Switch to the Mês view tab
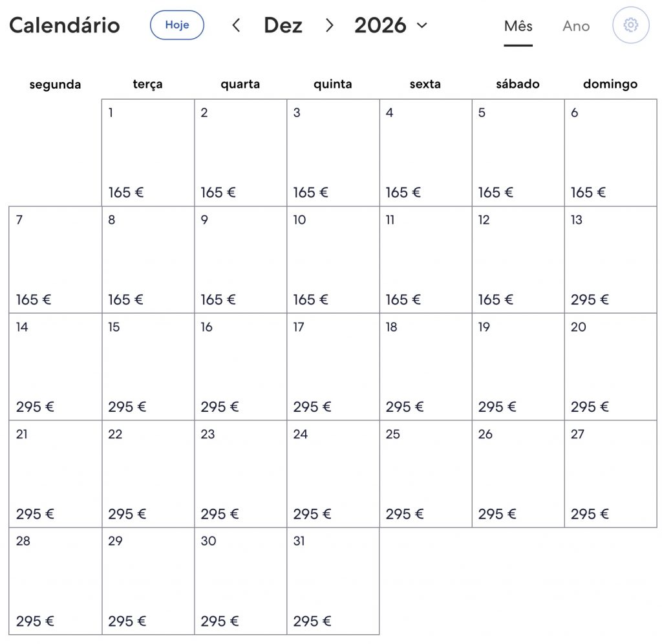Image resolution: width=662 pixels, height=644 pixels. 518,26
